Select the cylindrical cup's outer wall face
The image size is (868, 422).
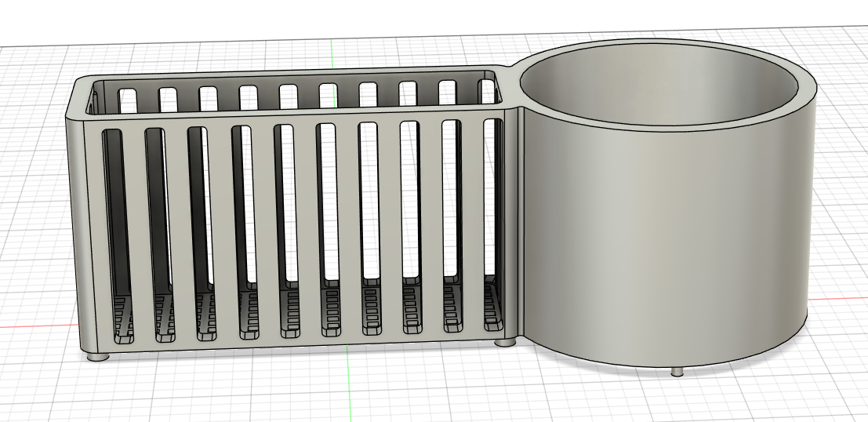[x=666, y=235]
